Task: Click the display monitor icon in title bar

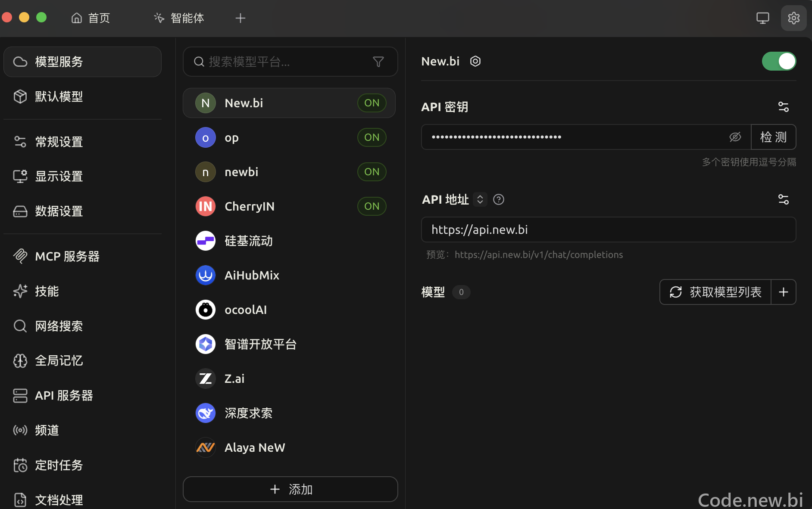Action: (762, 18)
